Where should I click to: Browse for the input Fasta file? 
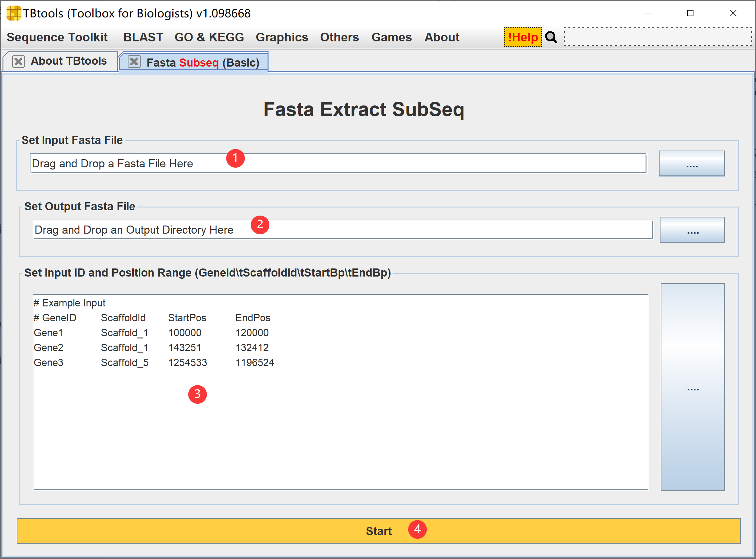tap(692, 163)
